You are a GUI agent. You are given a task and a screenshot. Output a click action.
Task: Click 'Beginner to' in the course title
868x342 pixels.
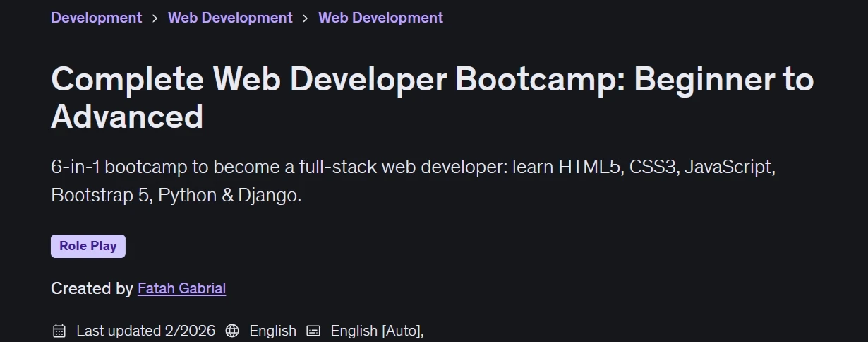coord(724,79)
